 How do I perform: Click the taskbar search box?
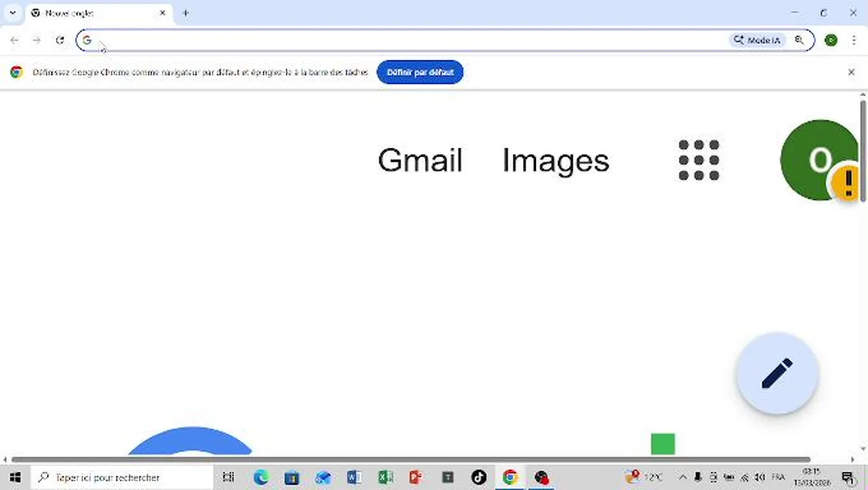click(123, 477)
